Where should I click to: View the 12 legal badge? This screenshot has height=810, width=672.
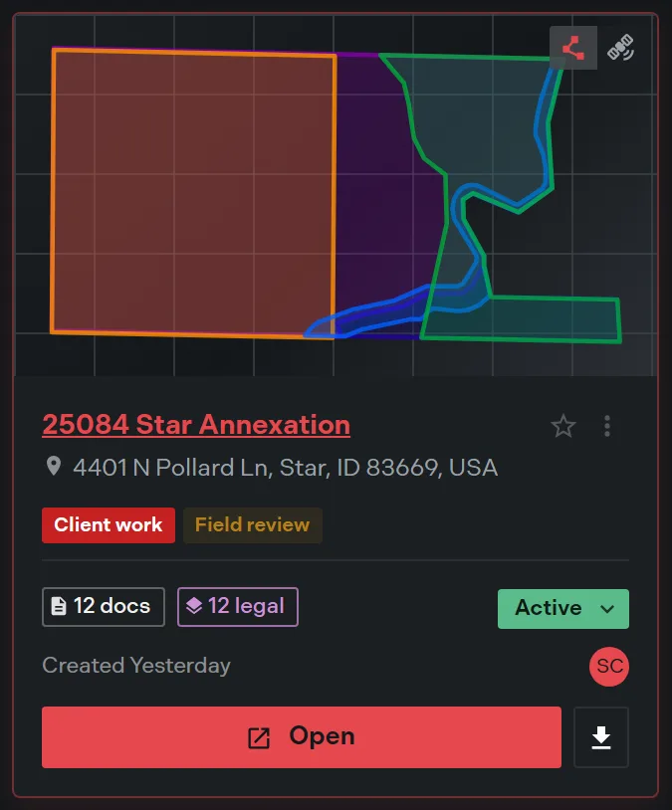(x=238, y=606)
